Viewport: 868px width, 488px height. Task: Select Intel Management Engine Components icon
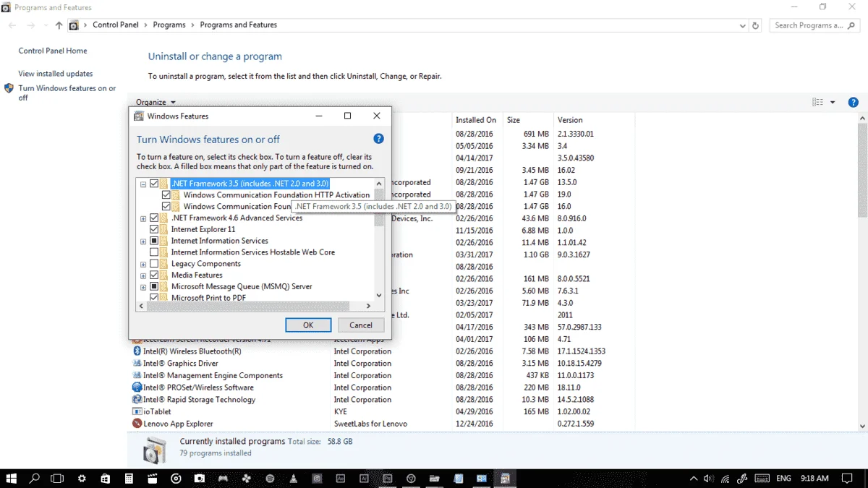point(137,375)
